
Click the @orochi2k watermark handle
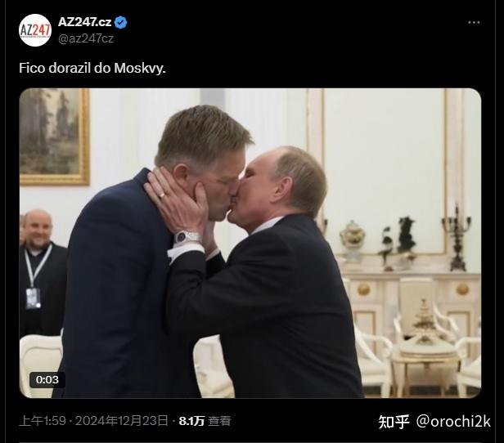453,421
